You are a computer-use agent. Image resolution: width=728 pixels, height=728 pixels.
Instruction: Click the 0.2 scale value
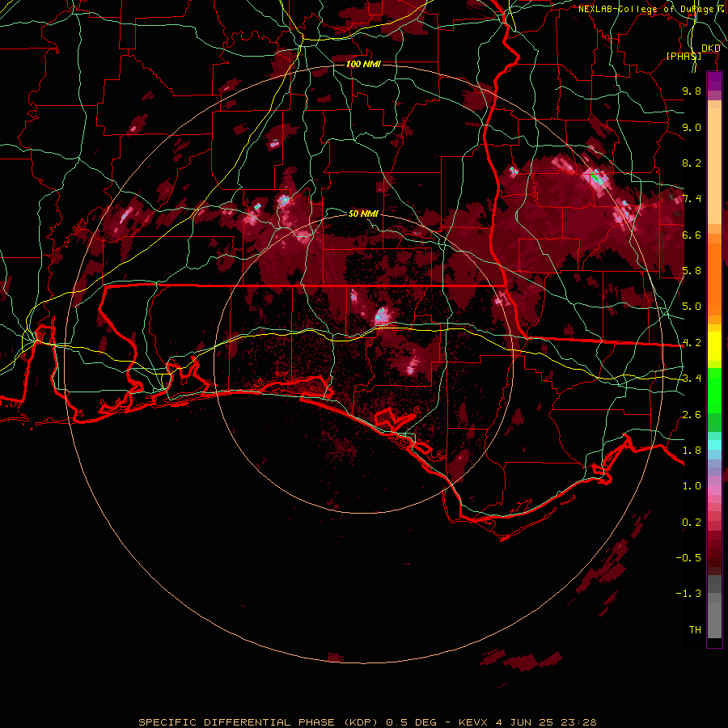692,523
